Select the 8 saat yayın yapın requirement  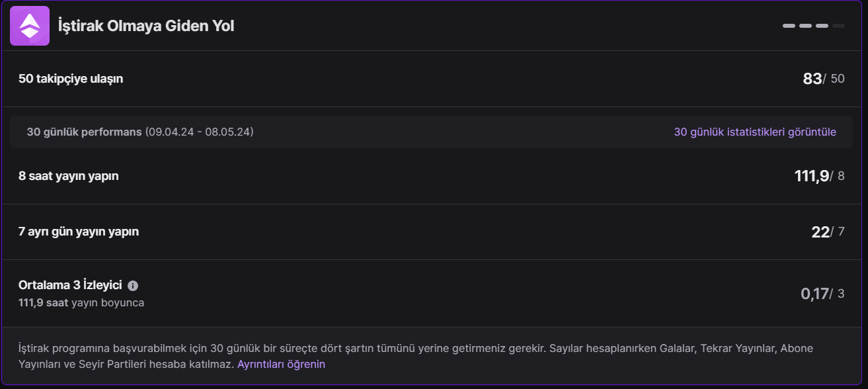pos(69,176)
